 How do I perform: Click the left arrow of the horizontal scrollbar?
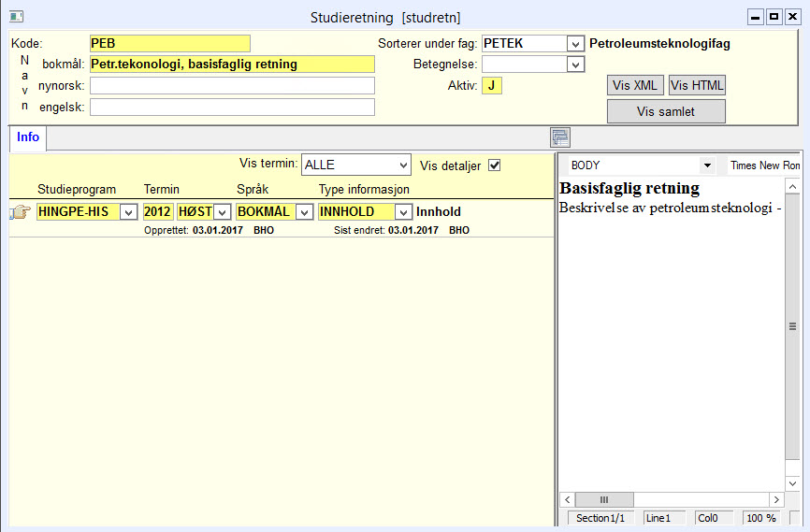[567, 499]
